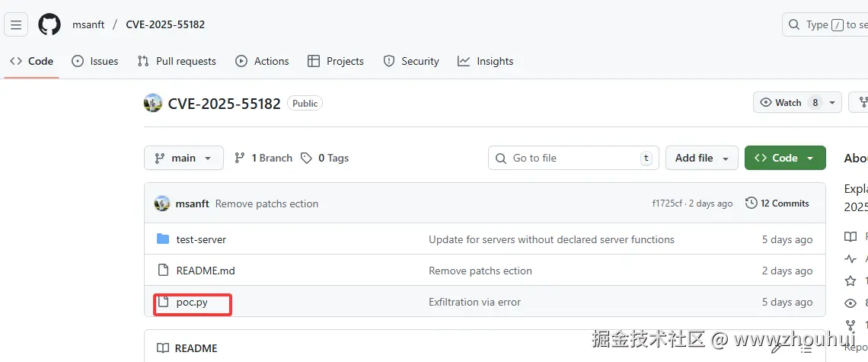The height and width of the screenshot is (362, 868).
Task: Open the main branch selector dropdown
Action: tap(183, 158)
